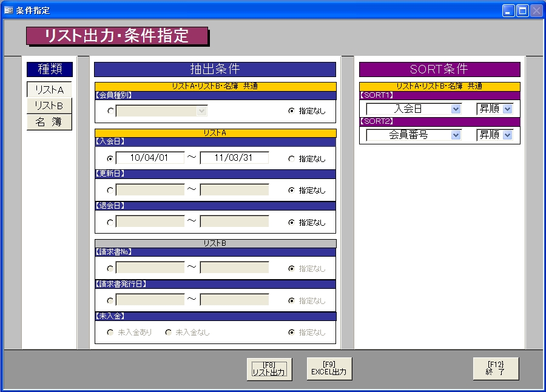The height and width of the screenshot is (392, 546).
Task: Click the F12 終了 button
Action: pyautogui.click(x=496, y=368)
